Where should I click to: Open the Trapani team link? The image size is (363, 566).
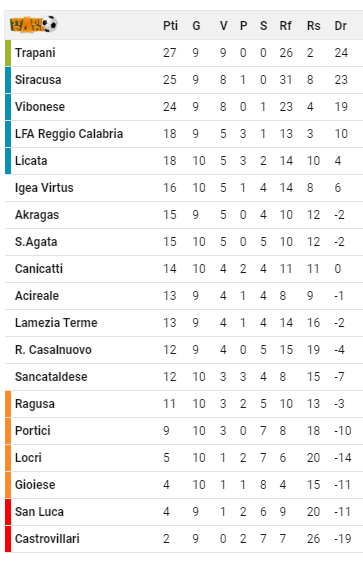click(35, 53)
